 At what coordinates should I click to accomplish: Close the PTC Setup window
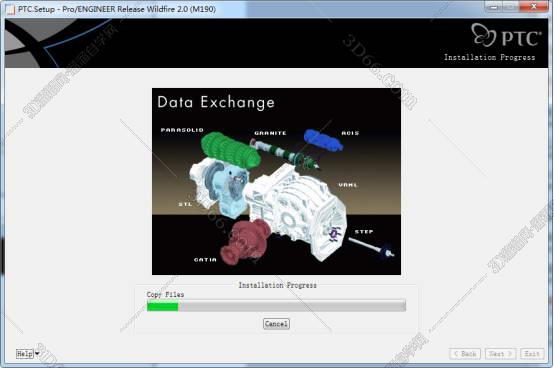[534, 7]
